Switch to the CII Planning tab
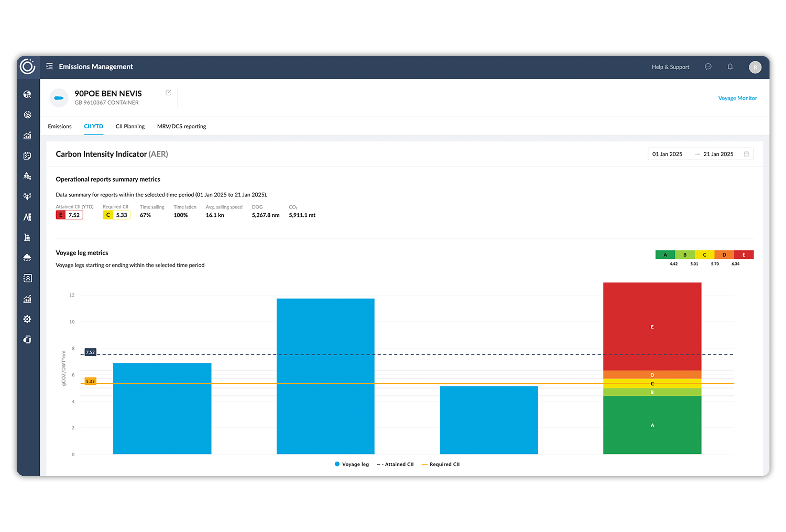Screen dimensions: 786x532 (x=130, y=126)
